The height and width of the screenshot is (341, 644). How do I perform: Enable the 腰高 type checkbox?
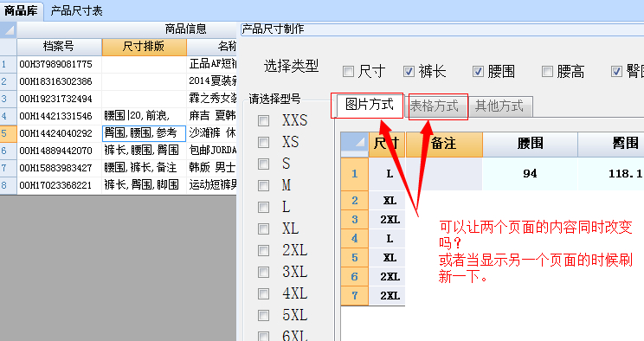[547, 72]
